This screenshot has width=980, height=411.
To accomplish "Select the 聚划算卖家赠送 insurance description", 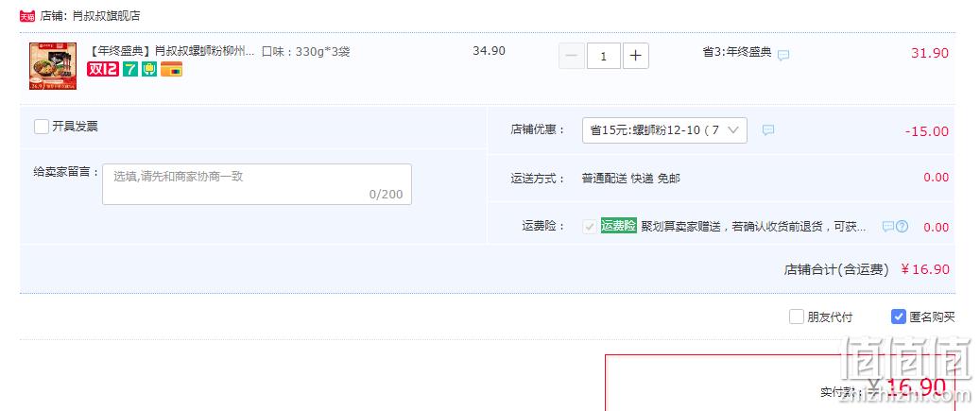I will (x=754, y=227).
